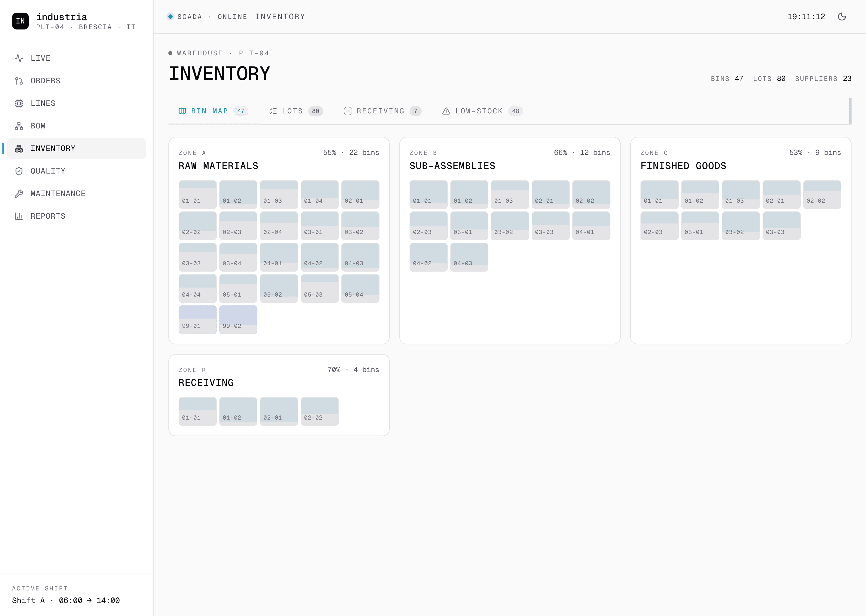The image size is (866, 616).
Task: Select bin 01-01 in Zone A Raw Materials
Action: 198,195
